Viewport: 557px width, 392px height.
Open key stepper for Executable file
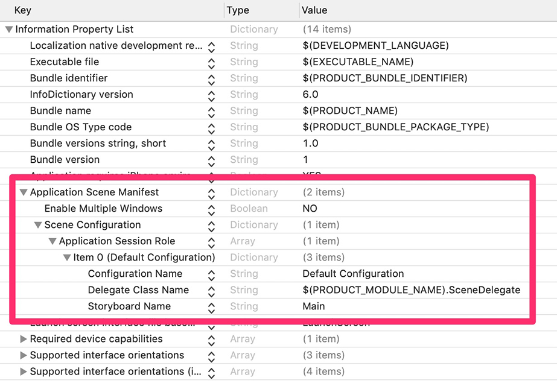coord(211,63)
